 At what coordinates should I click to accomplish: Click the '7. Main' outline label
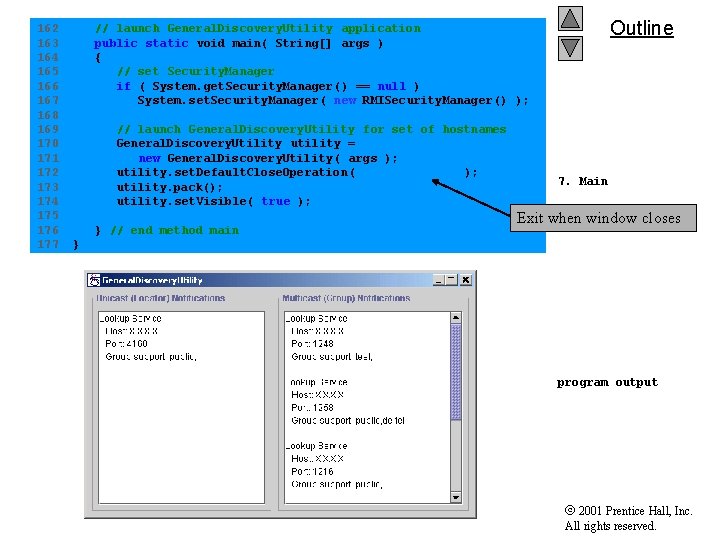pyautogui.click(x=583, y=181)
